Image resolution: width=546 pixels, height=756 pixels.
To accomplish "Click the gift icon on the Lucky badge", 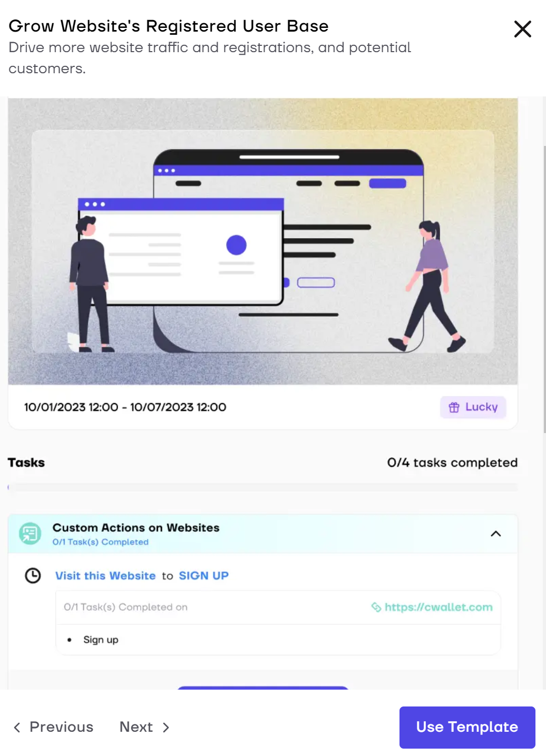I will pos(454,407).
